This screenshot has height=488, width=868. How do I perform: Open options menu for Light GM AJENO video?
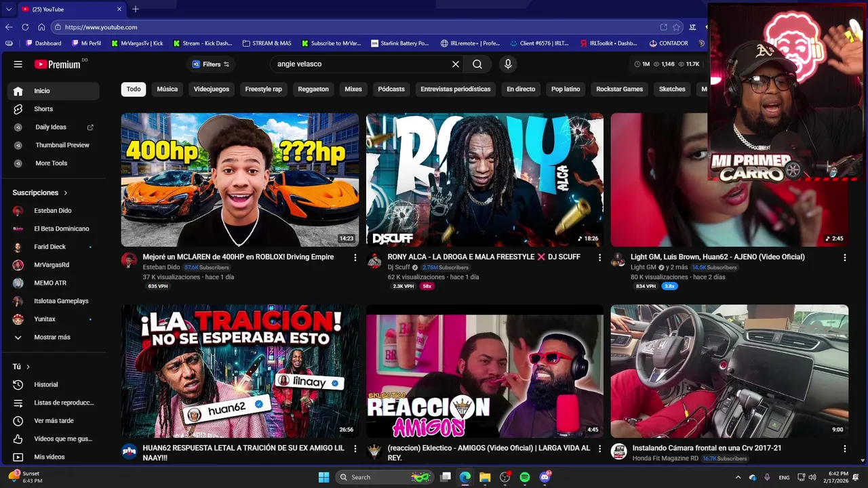tap(844, 258)
